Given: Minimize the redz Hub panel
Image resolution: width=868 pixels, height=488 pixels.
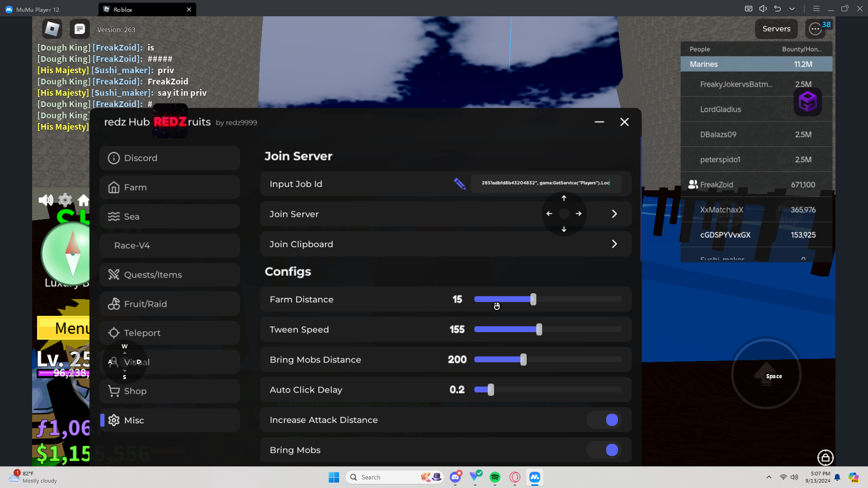Looking at the screenshot, I should click(x=599, y=122).
